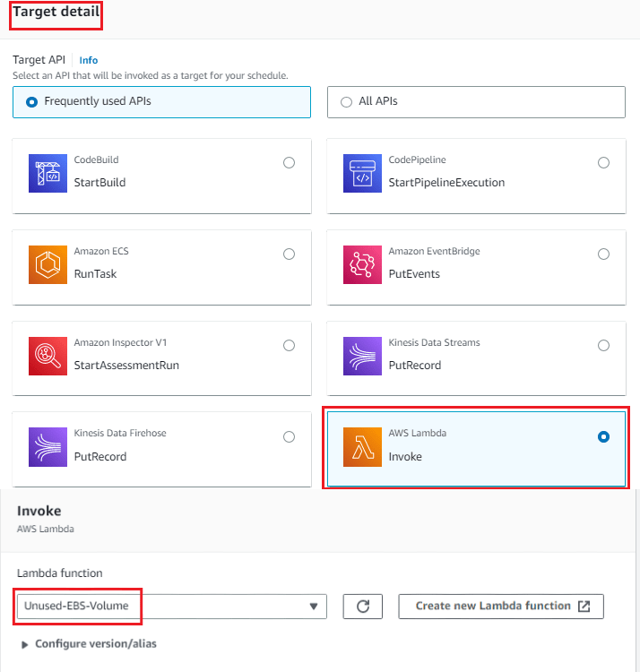The image size is (640, 672).
Task: Click the PutEvents label text
Action: pos(414,274)
